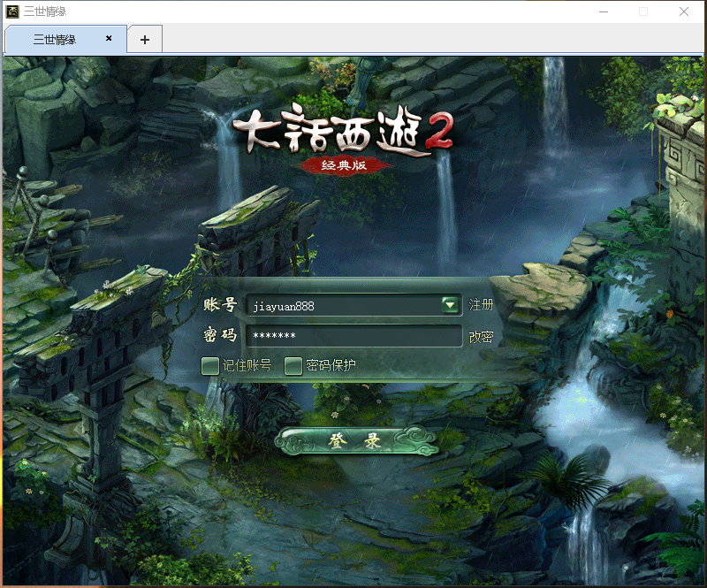The height and width of the screenshot is (588, 707).
Task: Close the 三世情缘 window
Action: pos(683,11)
